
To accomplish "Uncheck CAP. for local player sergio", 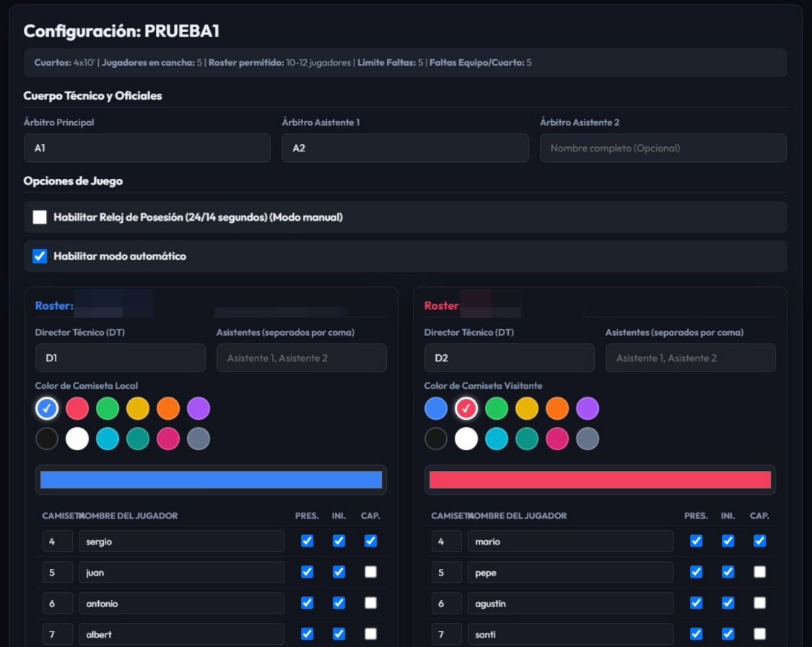I will click(370, 541).
